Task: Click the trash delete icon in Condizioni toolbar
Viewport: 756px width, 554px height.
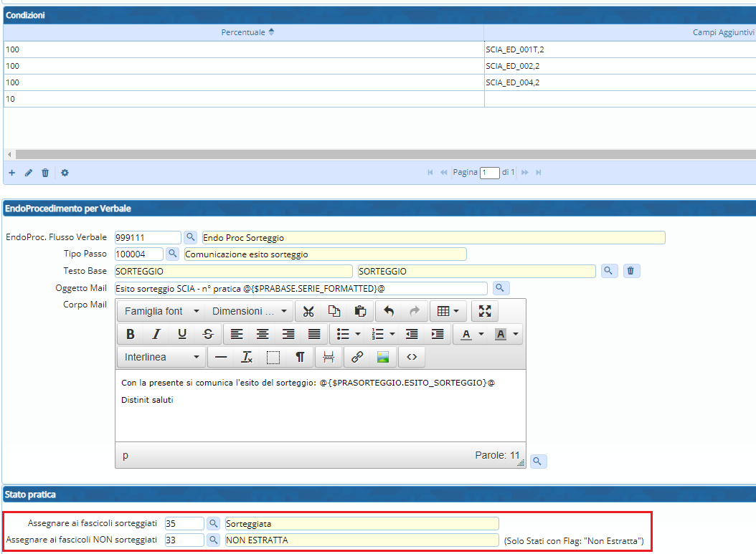Action: 45,173
